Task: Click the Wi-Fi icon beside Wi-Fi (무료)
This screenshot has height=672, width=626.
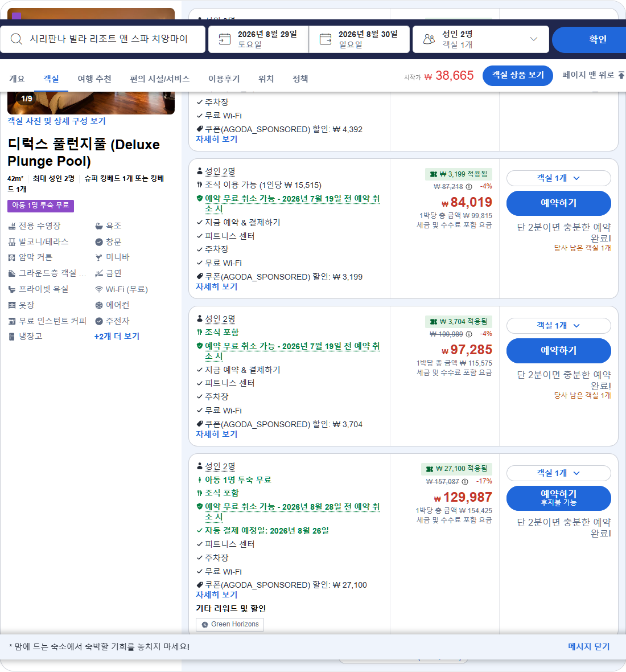Action: (99, 289)
